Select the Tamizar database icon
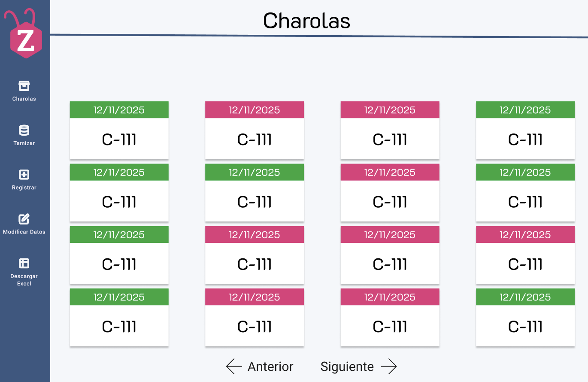Viewport: 588px width, 382px height. (24, 130)
